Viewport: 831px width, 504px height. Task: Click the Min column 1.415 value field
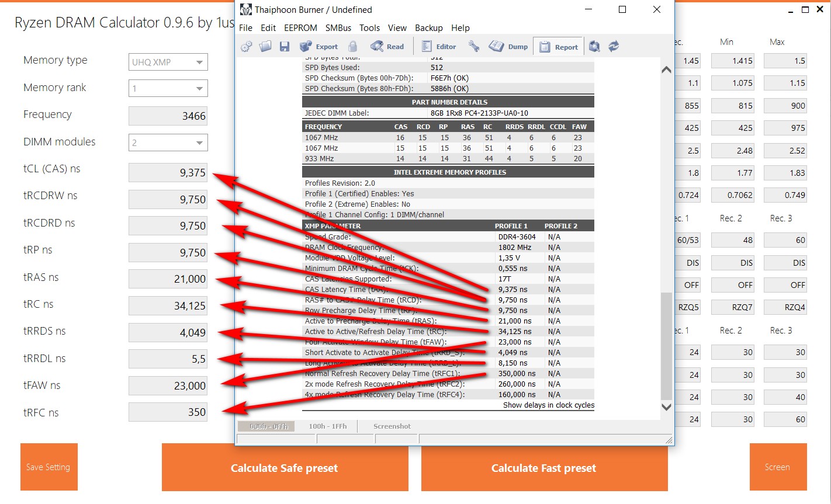point(733,61)
